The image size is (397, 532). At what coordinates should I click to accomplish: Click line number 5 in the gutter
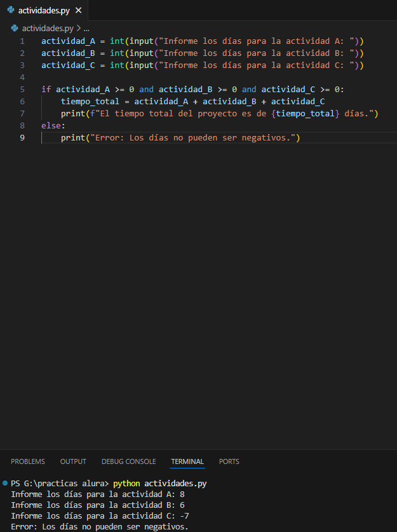pos(22,89)
